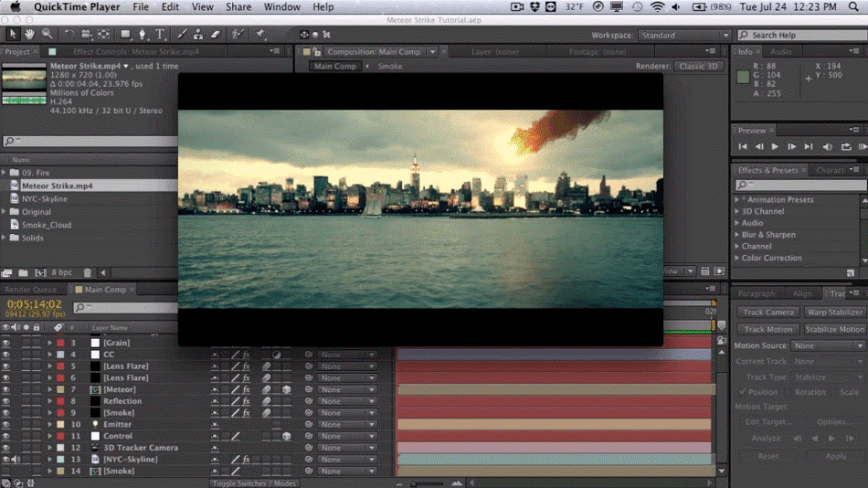This screenshot has width=868, height=488.
Task: Hide the 3D Tracker Camera layer
Action: [x=6, y=448]
